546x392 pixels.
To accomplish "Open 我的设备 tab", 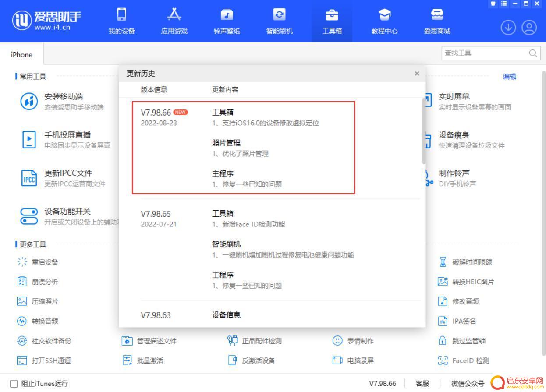I will [x=122, y=21].
